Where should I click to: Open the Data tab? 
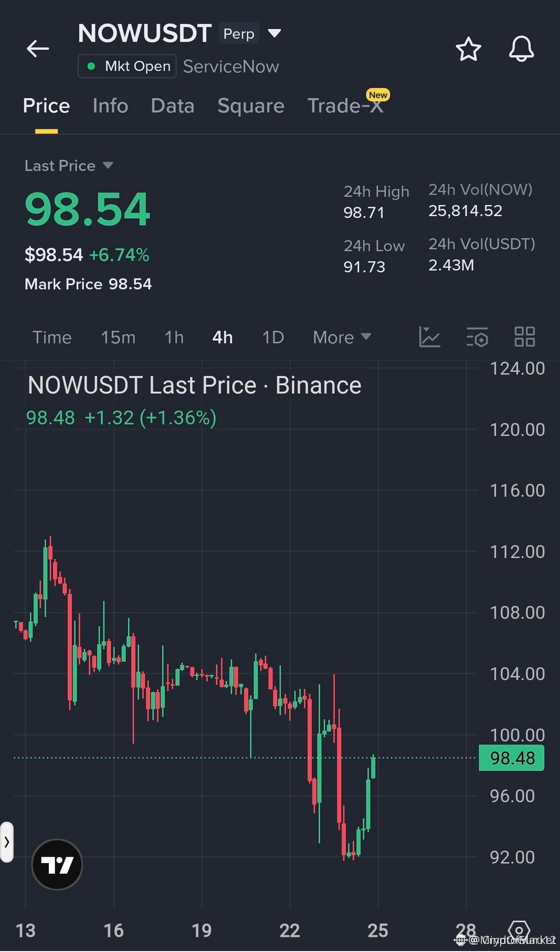click(173, 106)
